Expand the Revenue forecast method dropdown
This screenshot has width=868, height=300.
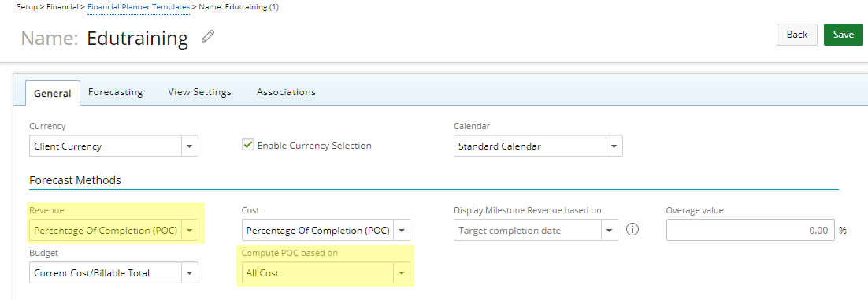tap(190, 230)
